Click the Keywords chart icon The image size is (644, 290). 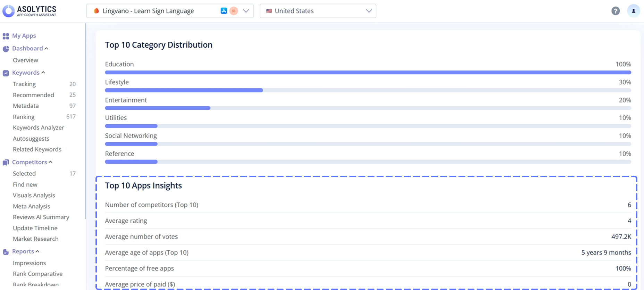[x=6, y=73]
